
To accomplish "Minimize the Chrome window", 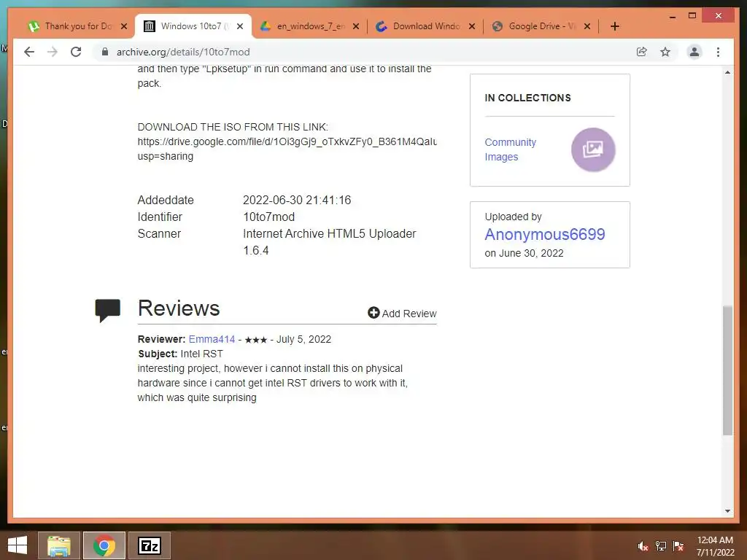I will [x=672, y=16].
